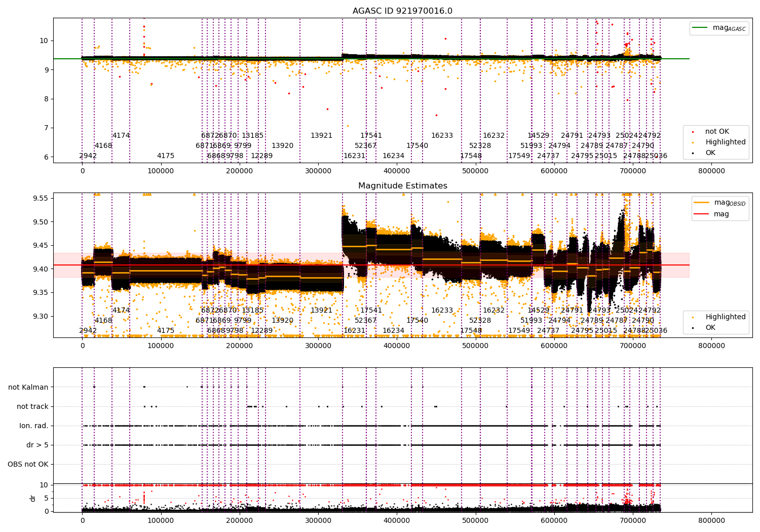
Task: Select obsid label '13921' in the top plot
Action: click(322, 136)
